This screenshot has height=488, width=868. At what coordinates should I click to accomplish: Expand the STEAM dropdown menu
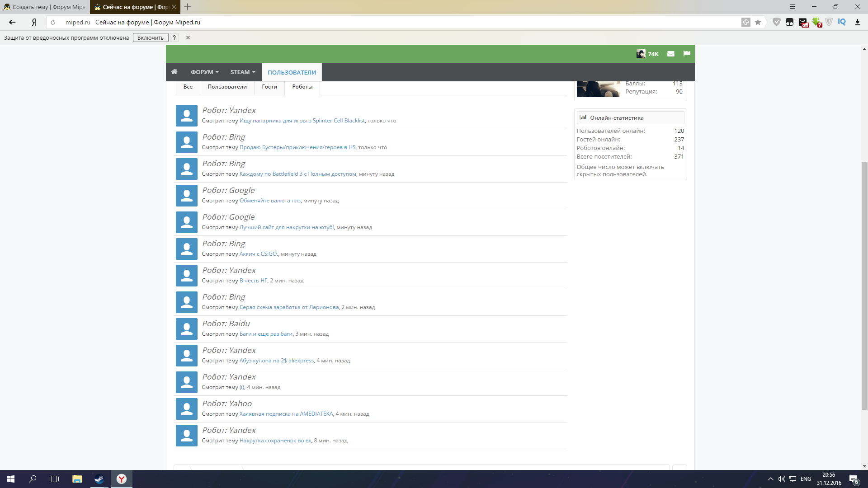(x=243, y=72)
